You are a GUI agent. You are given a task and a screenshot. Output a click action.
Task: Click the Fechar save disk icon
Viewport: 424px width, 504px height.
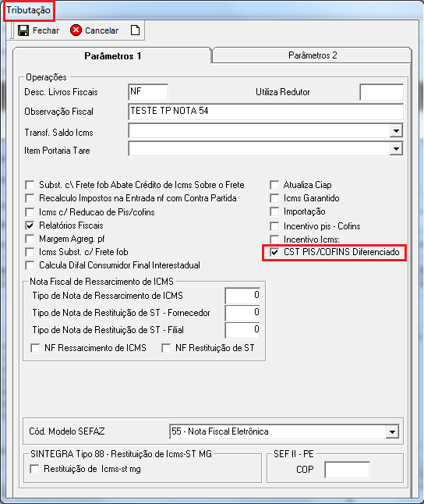(x=23, y=30)
